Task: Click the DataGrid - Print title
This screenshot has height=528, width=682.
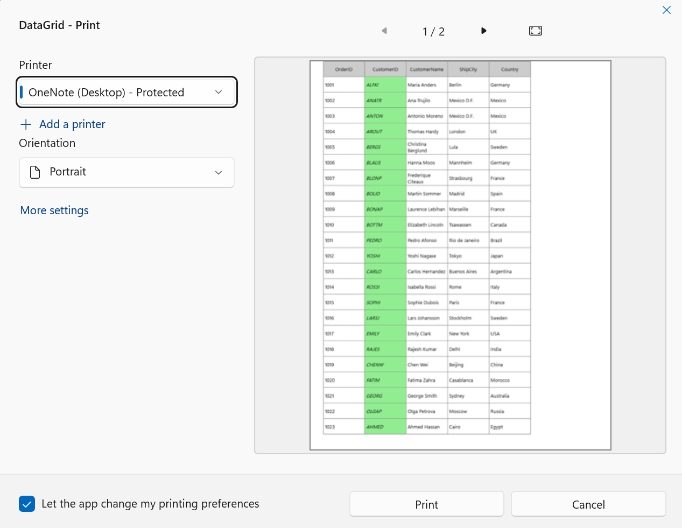Action: click(59, 25)
